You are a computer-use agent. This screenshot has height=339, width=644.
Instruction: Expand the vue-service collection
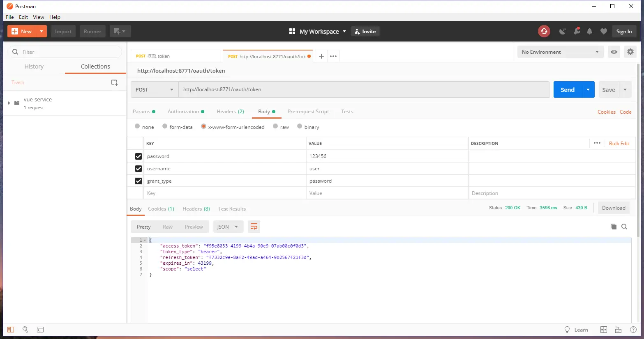9,103
